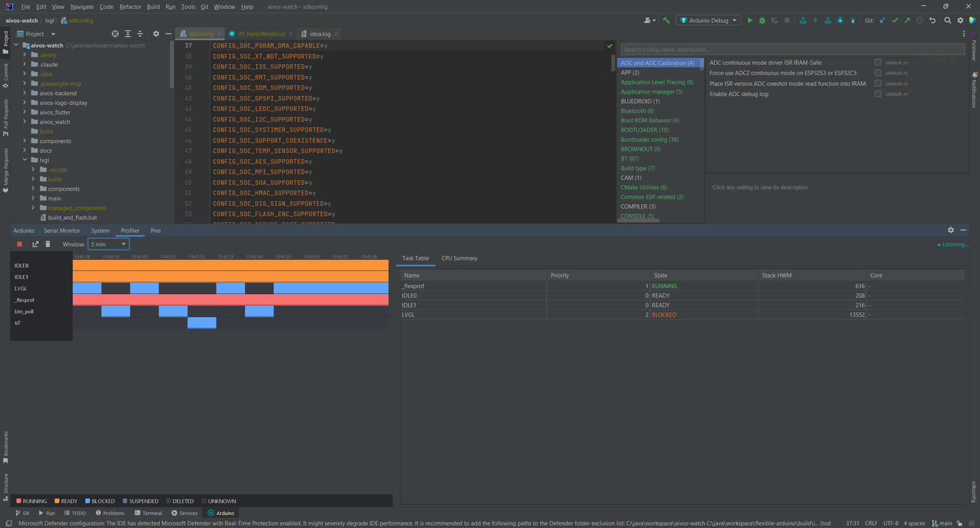Click the tiT blue block in timeline

pyautogui.click(x=202, y=323)
